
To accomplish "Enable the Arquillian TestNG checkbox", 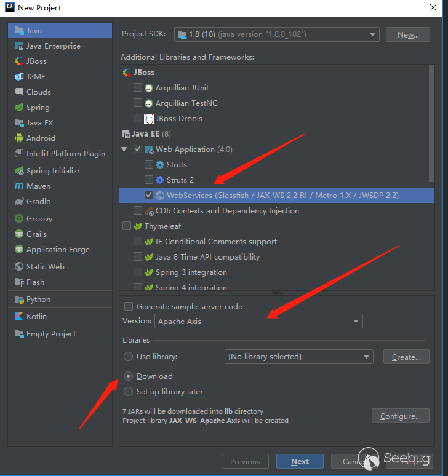I will [138, 103].
